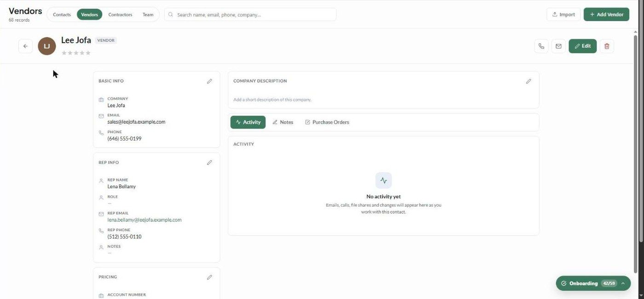Focus the search name, email, phone field
This screenshot has height=299, width=644.
click(x=250, y=14)
